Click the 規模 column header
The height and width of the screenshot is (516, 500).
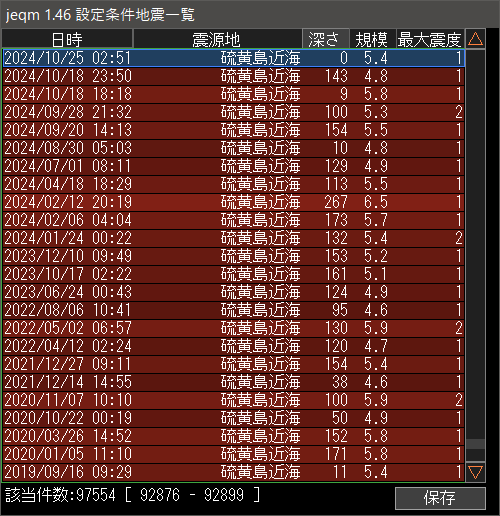[x=372, y=39]
